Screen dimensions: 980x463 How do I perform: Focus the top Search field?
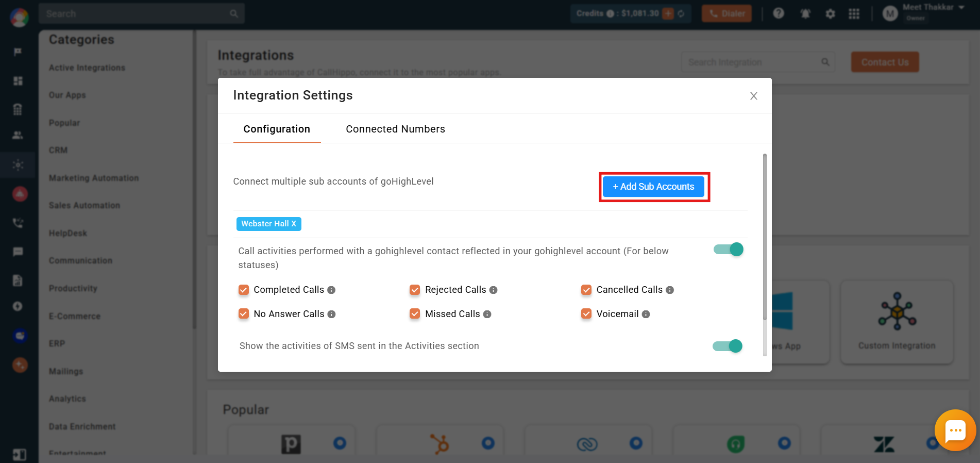tap(141, 13)
